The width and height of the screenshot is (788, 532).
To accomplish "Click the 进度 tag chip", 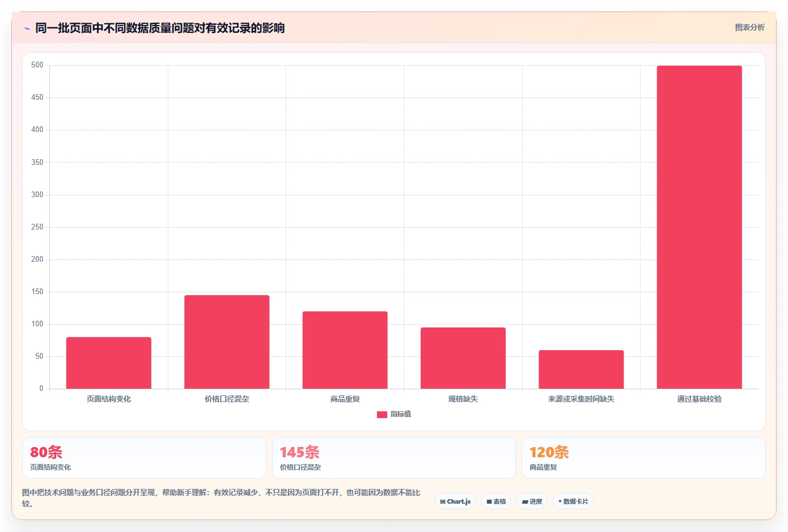I will 532,501.
